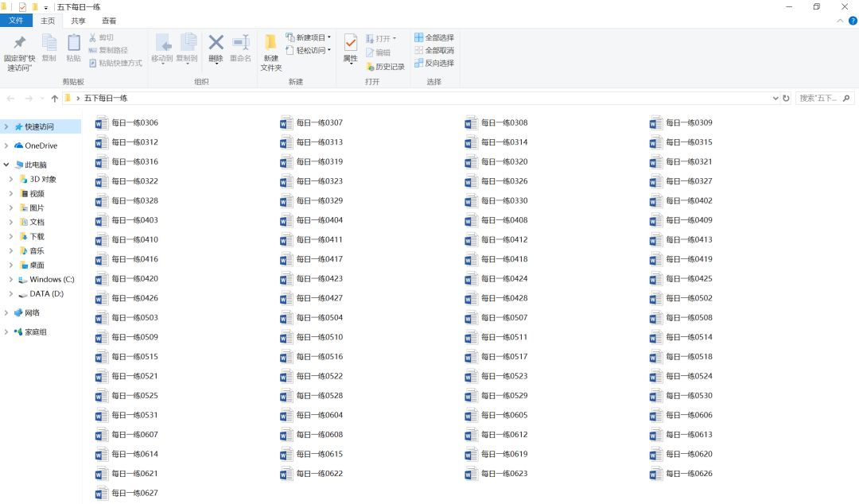Screen dimensions: 859x504
Task: Select the file 每日一练0528
Action: pyautogui.click(x=311, y=396)
